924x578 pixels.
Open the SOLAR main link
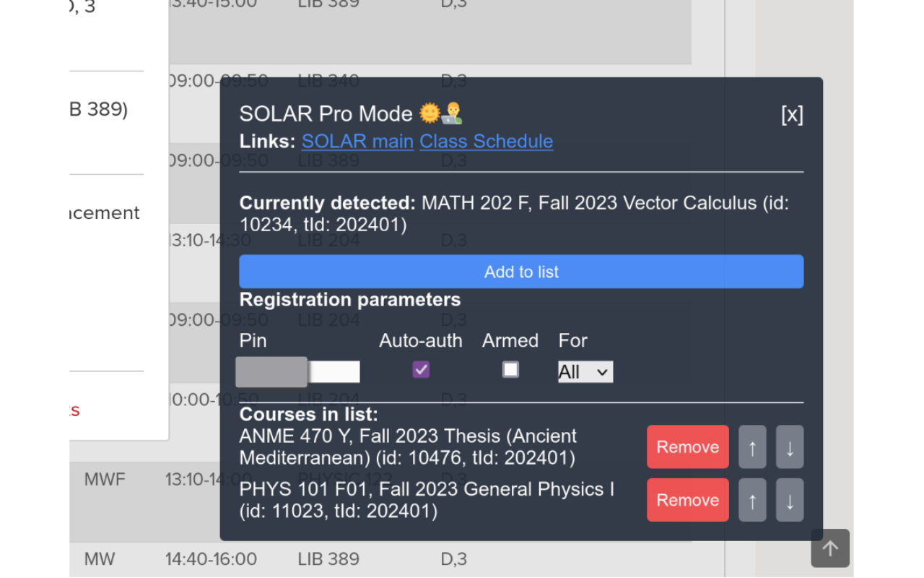pyautogui.click(x=357, y=141)
